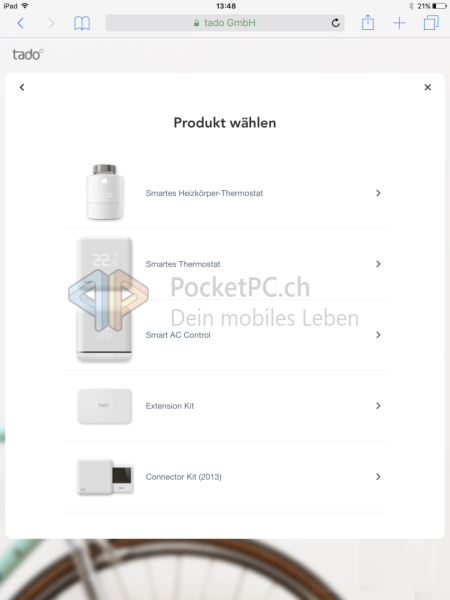450x600 pixels.
Task: Expand Smart AC Control chevron
Action: [x=378, y=335]
